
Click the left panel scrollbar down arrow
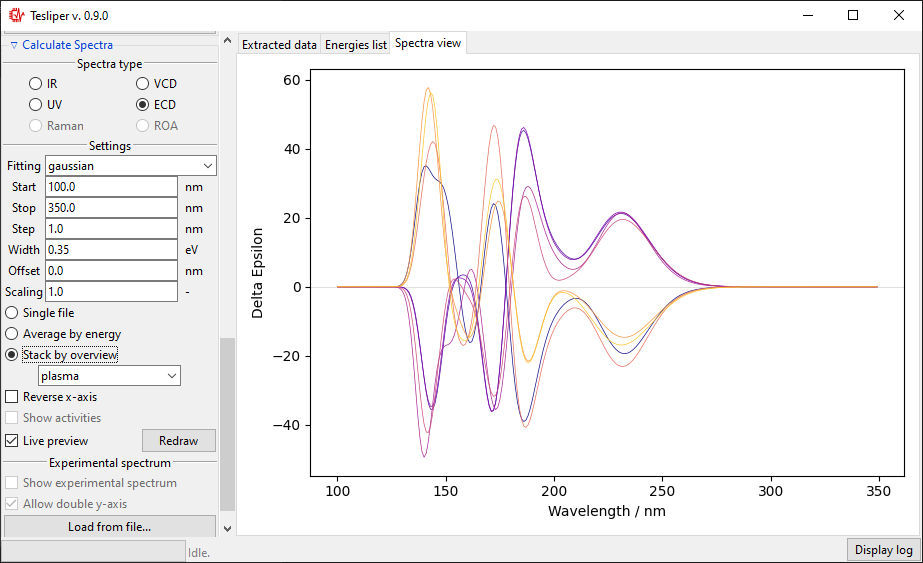pyautogui.click(x=227, y=528)
